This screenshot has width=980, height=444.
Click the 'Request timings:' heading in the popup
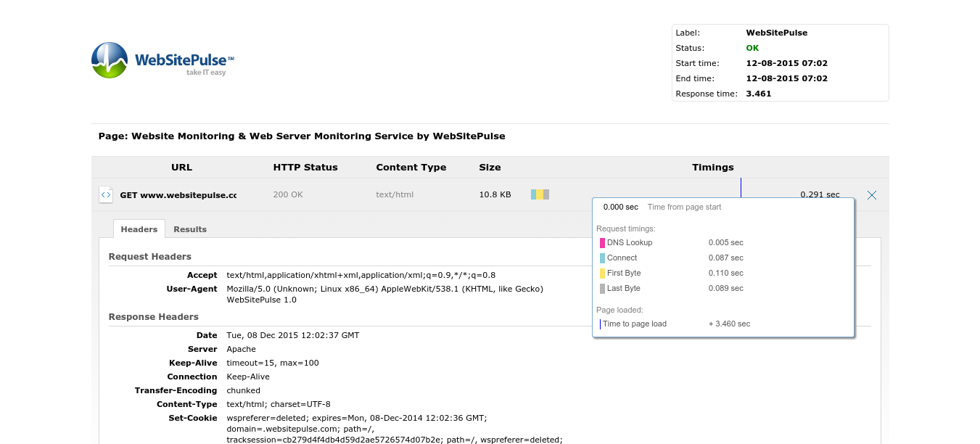[626, 229]
